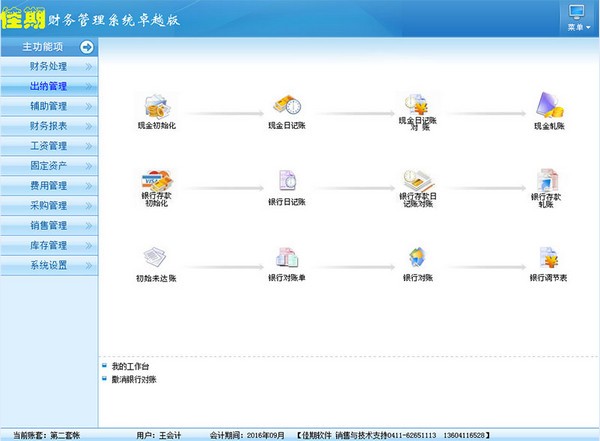Open the 现金轧账 icon
This screenshot has height=441, width=600.
(549, 105)
